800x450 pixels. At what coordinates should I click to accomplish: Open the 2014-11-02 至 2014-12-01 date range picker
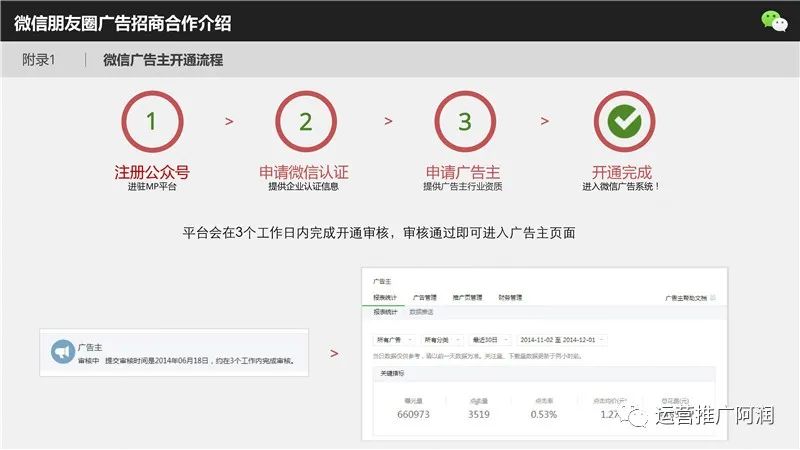pos(562,340)
